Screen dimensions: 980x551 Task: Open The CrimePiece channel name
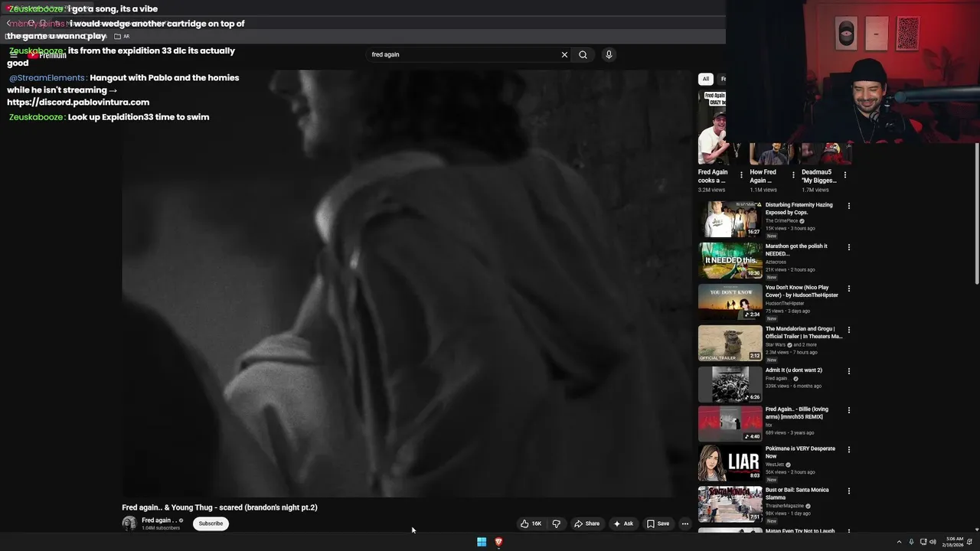pos(782,221)
